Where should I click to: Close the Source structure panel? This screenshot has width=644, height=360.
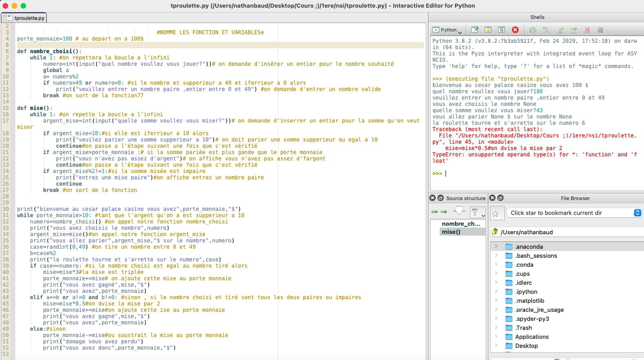point(432,198)
